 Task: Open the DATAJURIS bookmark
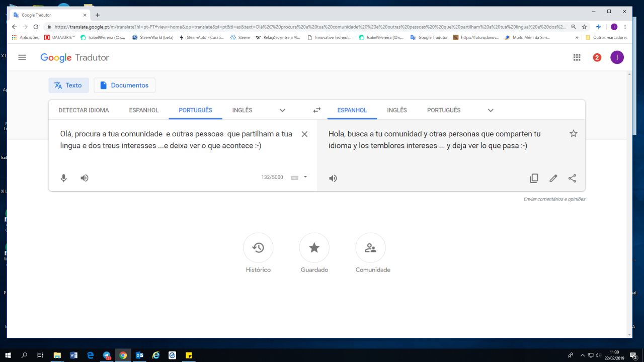pos(59,38)
